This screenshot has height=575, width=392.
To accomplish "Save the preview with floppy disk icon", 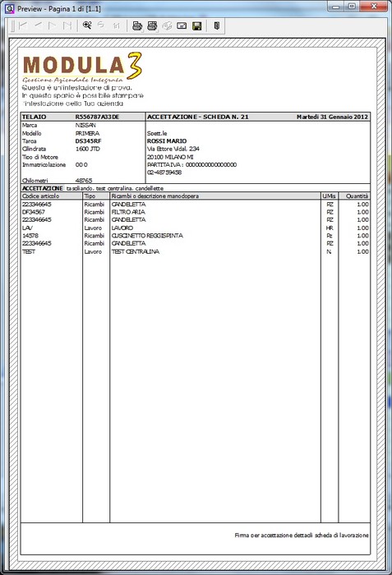I will coord(197,25).
